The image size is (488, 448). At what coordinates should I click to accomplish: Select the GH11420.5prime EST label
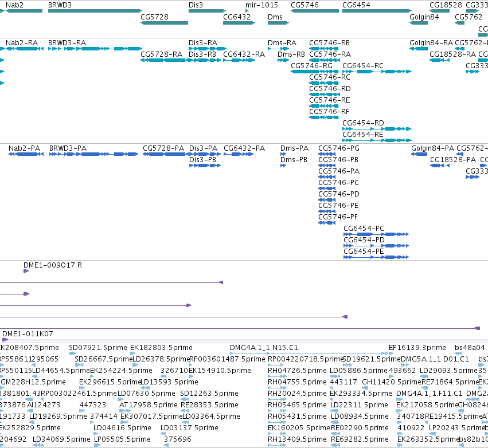pyautogui.click(x=392, y=382)
